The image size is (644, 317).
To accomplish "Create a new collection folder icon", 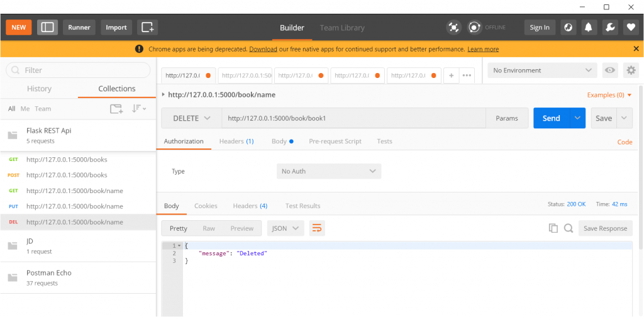I will tap(116, 109).
